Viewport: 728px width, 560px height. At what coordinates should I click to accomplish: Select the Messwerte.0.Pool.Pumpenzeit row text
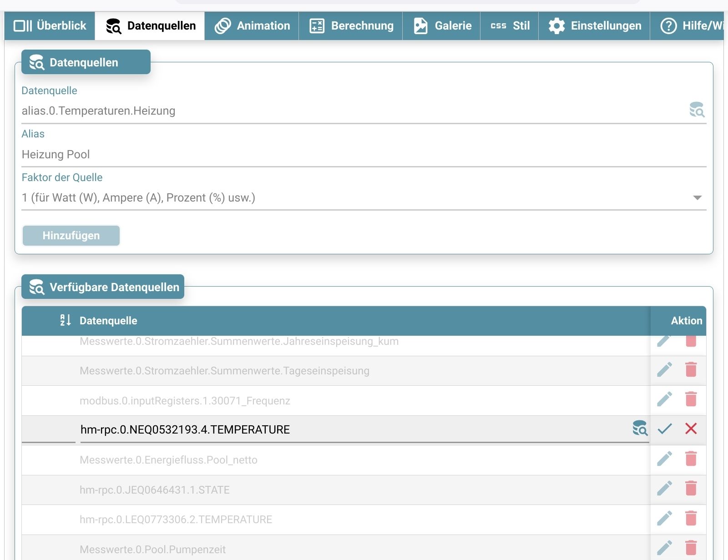pyautogui.click(x=152, y=550)
